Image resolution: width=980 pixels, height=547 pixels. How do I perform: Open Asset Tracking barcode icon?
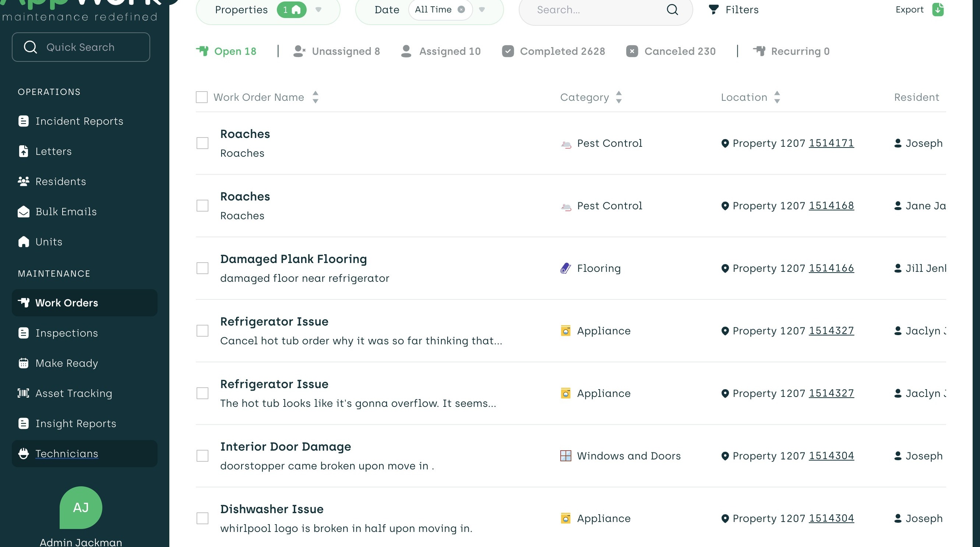24,393
